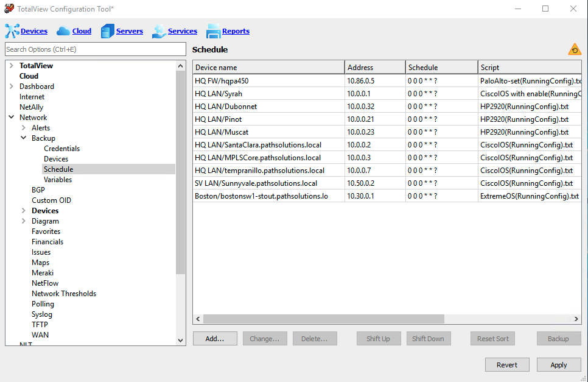Viewport: 588px width, 382px height.
Task: Sort by the Schedule column header
Action: tap(441, 67)
